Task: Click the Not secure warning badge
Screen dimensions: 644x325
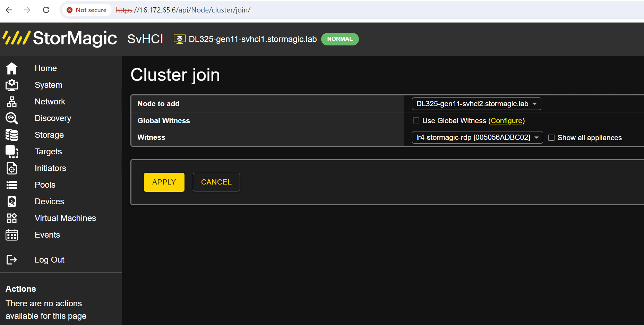Action: tap(87, 10)
